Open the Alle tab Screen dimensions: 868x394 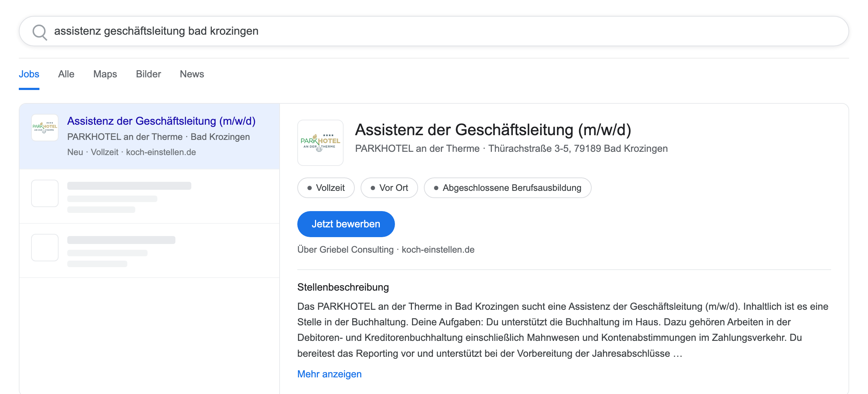coord(66,74)
